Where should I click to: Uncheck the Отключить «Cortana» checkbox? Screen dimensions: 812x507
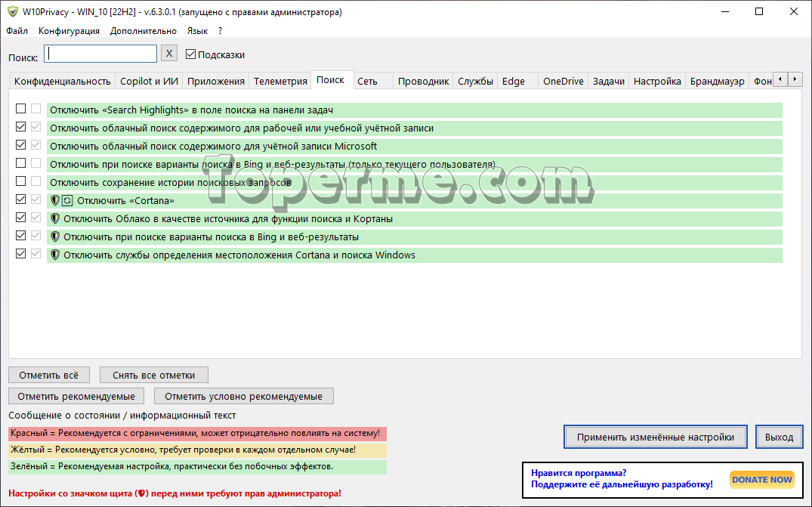tap(20, 199)
